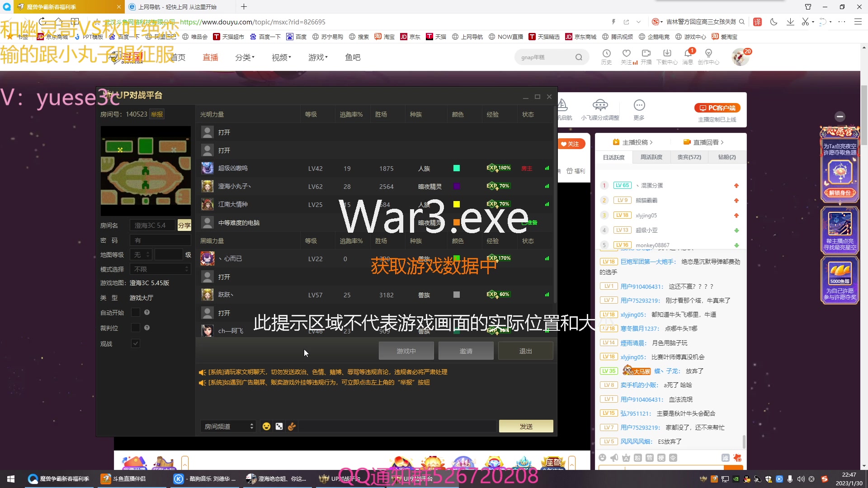The width and height of the screenshot is (868, 488).
Task: Click the dice icon in room chat bar
Action: (279, 427)
